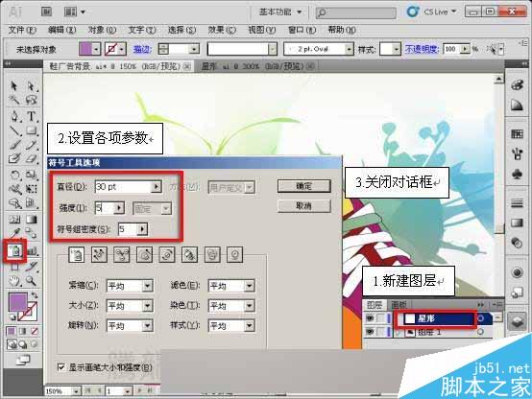The image size is (532, 399).
Task: Click target circle of 星形 layer
Action: 481,318
